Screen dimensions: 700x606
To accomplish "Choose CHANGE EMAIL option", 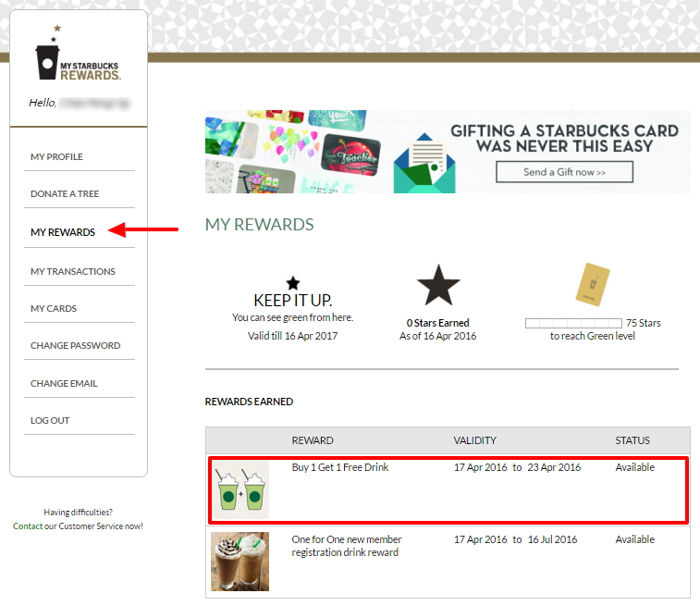I will click(64, 384).
